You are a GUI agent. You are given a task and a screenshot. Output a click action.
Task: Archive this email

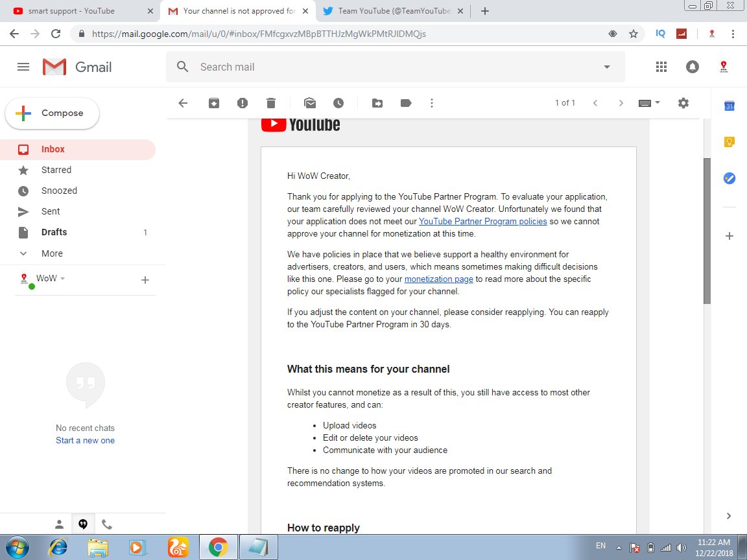click(214, 103)
